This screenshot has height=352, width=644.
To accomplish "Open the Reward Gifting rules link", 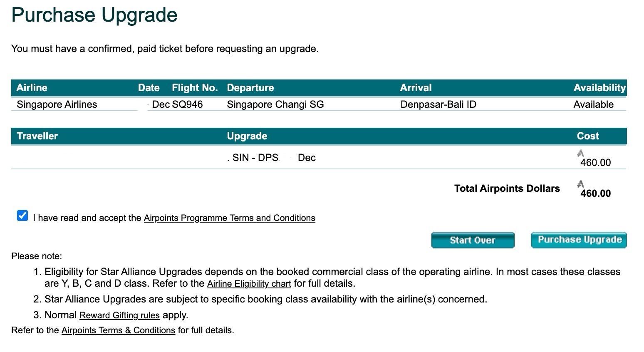I will 119,315.
